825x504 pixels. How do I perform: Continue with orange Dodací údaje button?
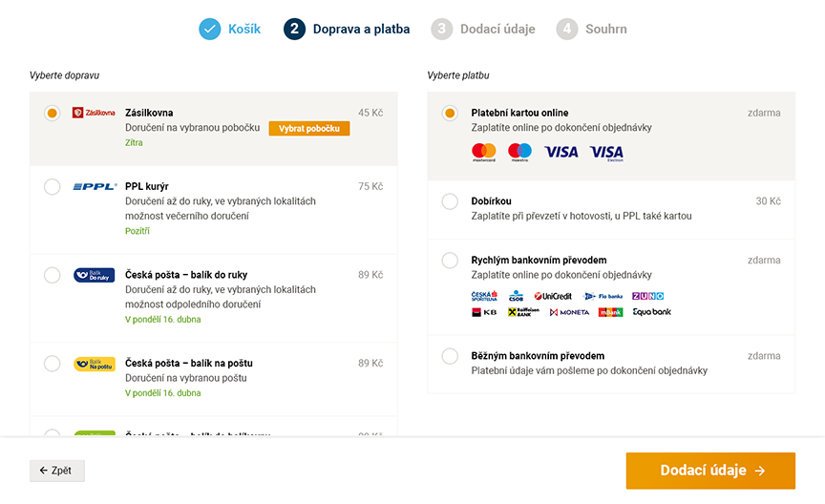710,471
